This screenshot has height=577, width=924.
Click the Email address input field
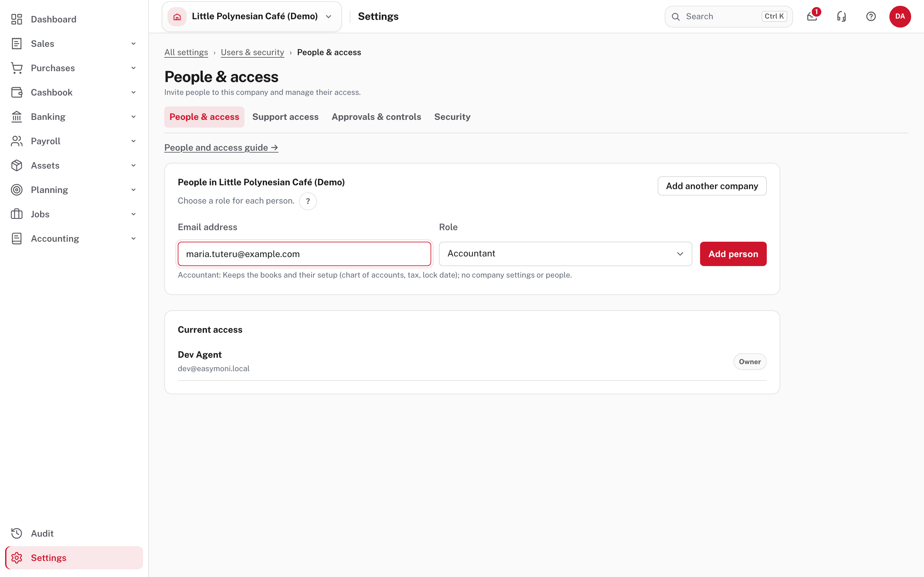304,254
